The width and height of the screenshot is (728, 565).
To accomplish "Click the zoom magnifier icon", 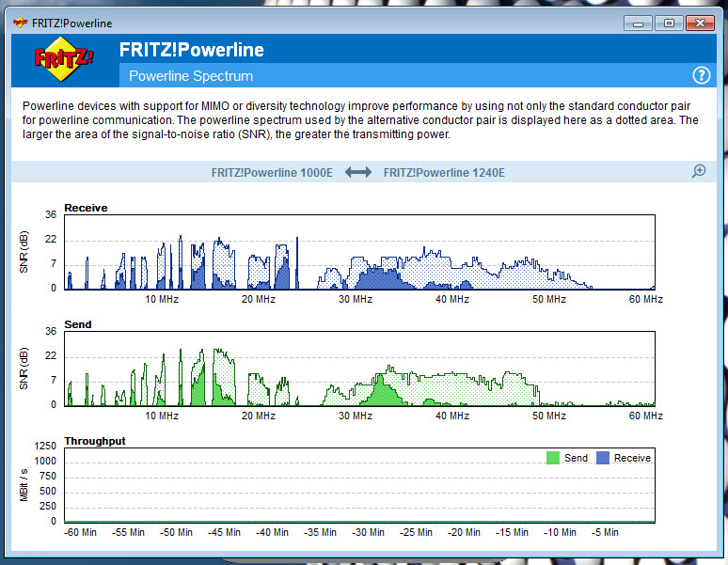I will click(x=698, y=172).
